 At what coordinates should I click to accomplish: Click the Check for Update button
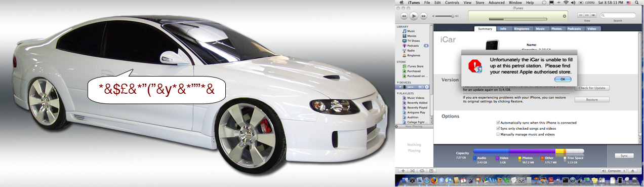[592, 88]
